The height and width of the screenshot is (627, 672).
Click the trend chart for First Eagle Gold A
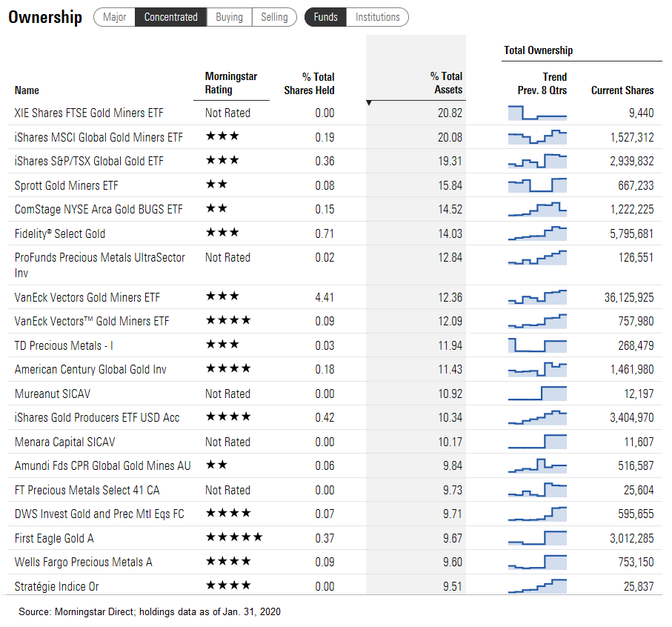(537, 538)
